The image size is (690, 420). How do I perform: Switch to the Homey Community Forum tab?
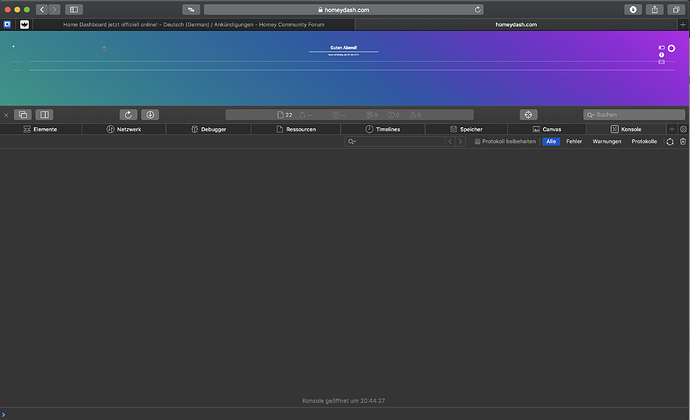click(194, 25)
